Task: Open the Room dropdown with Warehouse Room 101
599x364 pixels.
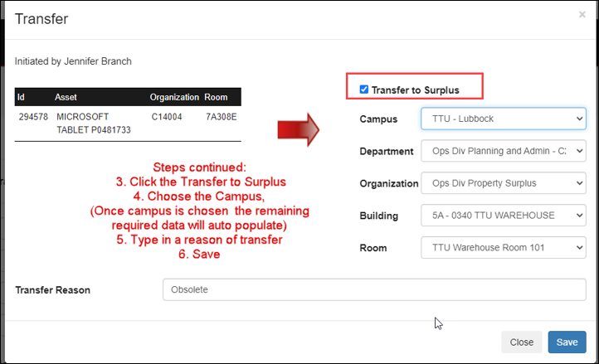Action: 503,248
